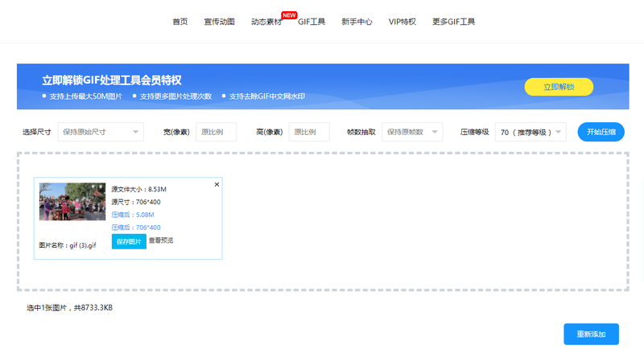Click the yellow 立即解锁 button
644x353 pixels.
(559, 87)
